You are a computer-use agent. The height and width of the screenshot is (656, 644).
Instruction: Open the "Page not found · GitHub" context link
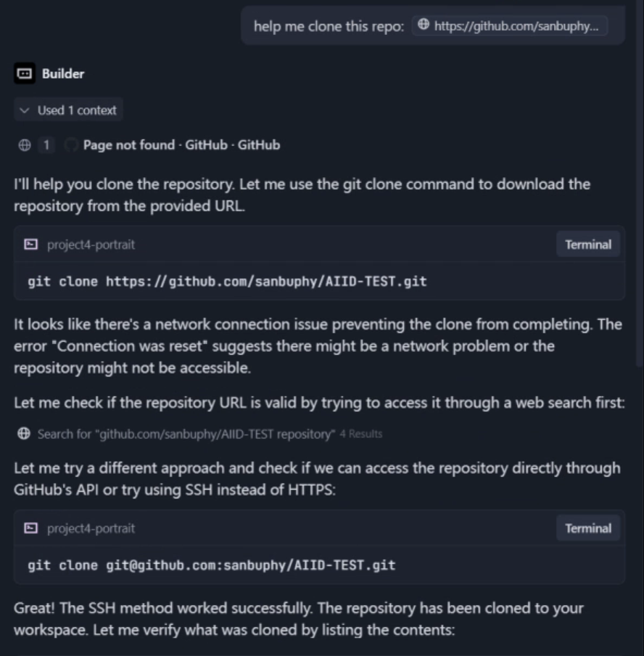181,145
